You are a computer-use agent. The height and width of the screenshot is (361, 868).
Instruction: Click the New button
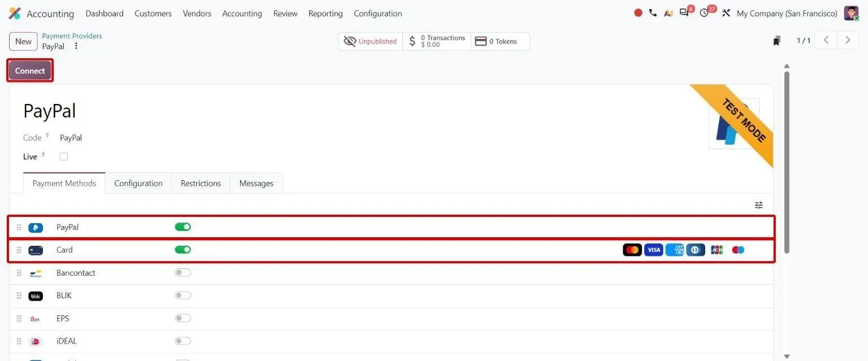tap(23, 41)
